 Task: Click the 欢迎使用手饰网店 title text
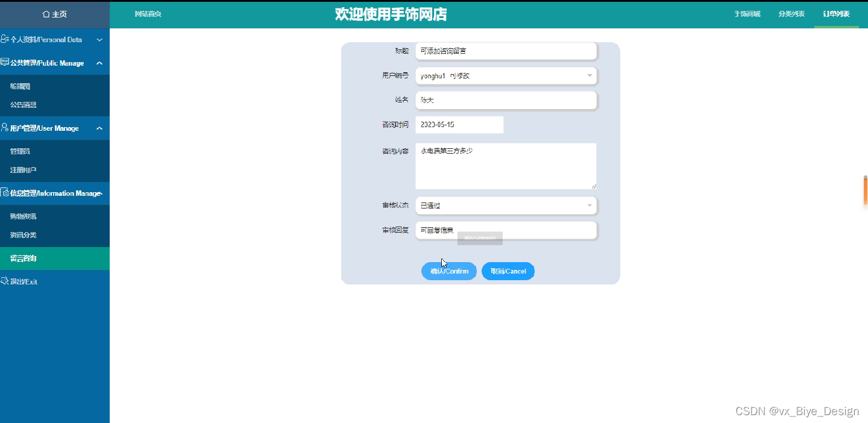[391, 14]
